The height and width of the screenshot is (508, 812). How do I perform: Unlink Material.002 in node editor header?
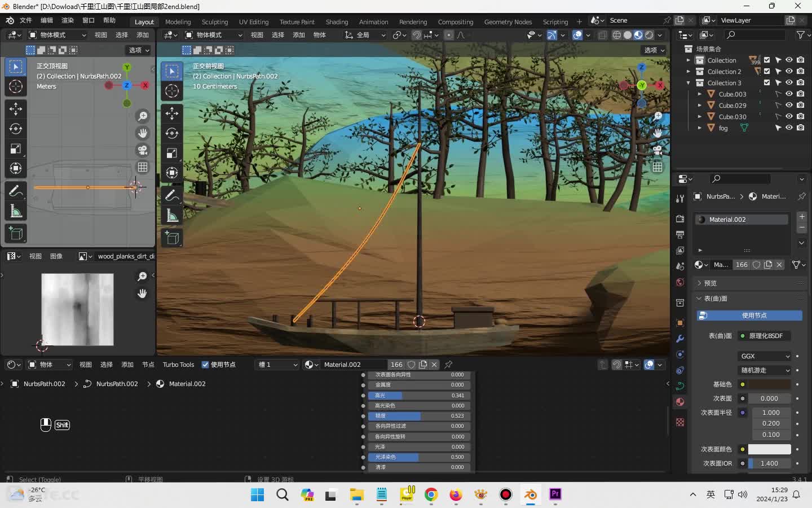(434, 365)
